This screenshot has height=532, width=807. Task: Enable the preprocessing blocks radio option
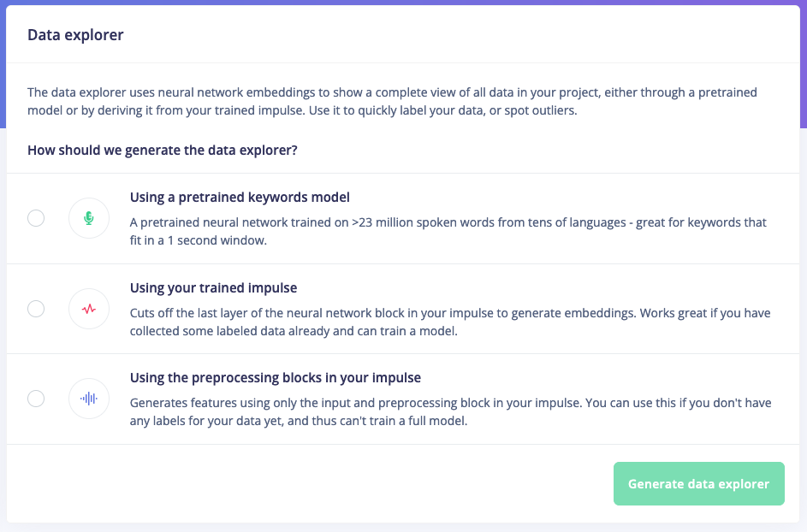[36, 399]
